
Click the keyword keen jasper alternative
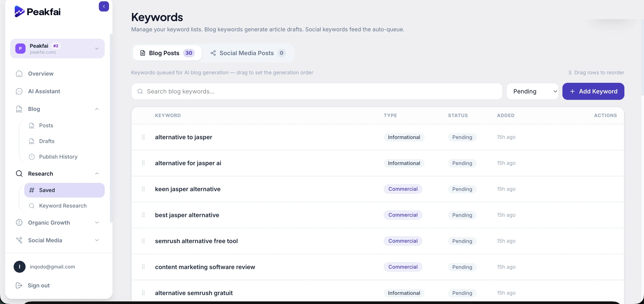click(x=188, y=189)
